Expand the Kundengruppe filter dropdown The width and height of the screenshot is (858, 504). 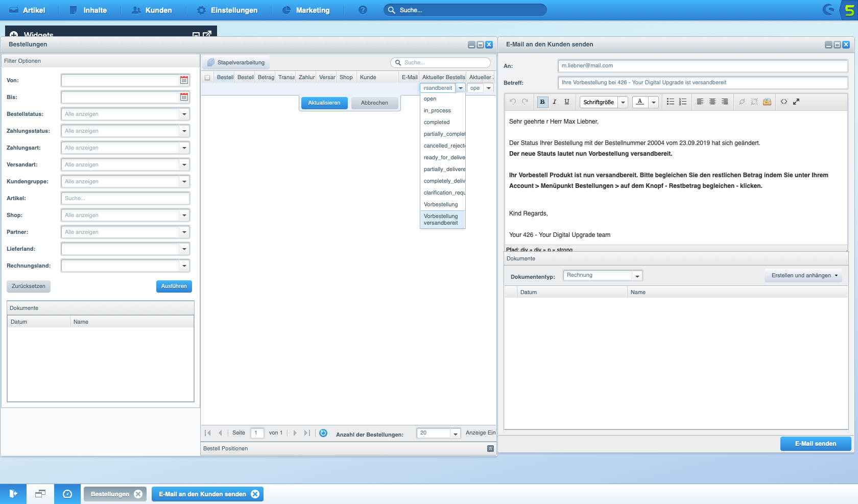pos(184,181)
